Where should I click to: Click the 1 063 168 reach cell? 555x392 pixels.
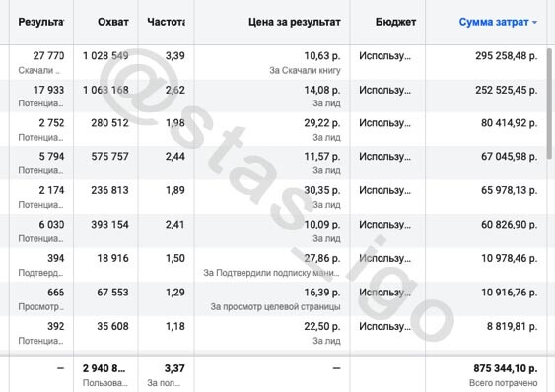[105, 90]
